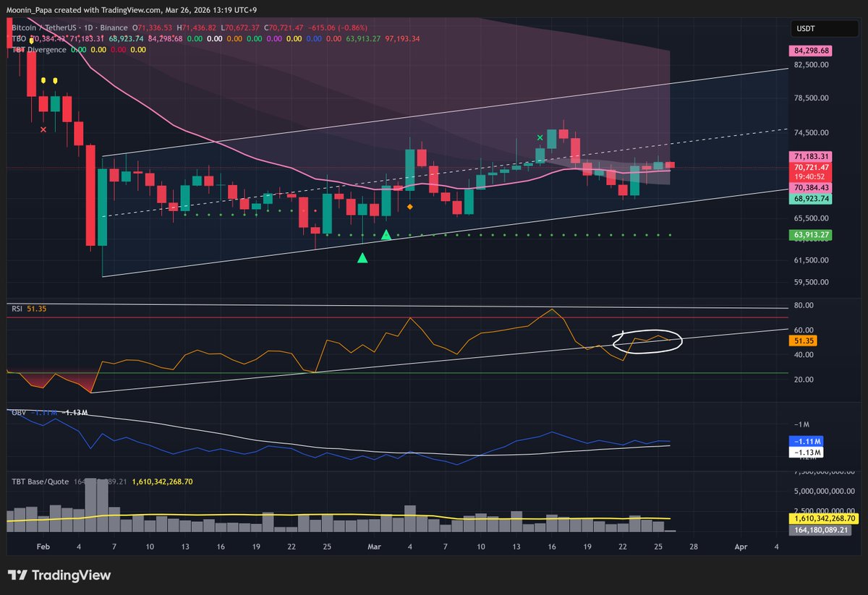Screen dimensions: 868x595
Task: Click the 82,500.00 price scale value
Action: pyautogui.click(x=812, y=64)
